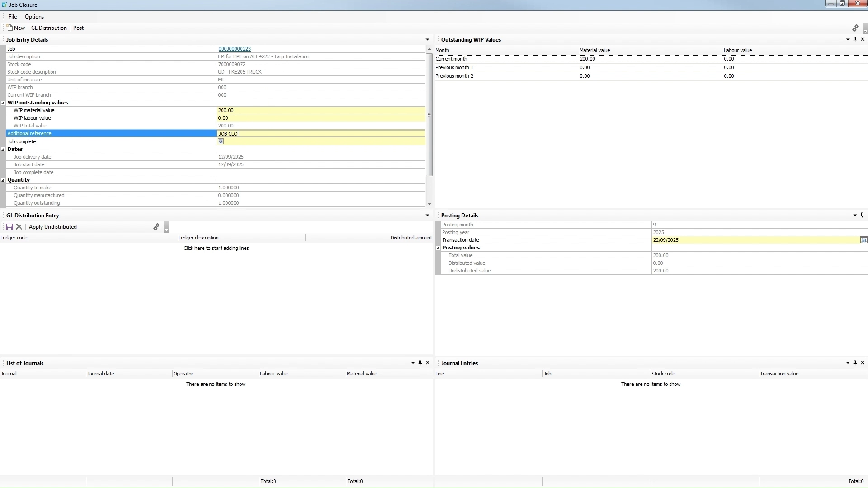
Task: Collapse the Posting values section
Action: pyautogui.click(x=437, y=248)
